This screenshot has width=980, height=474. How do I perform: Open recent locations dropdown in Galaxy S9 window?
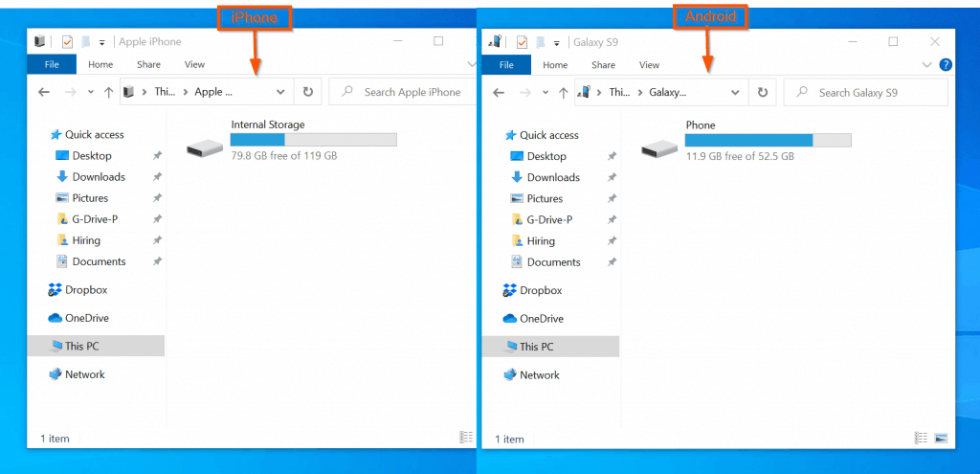click(545, 93)
